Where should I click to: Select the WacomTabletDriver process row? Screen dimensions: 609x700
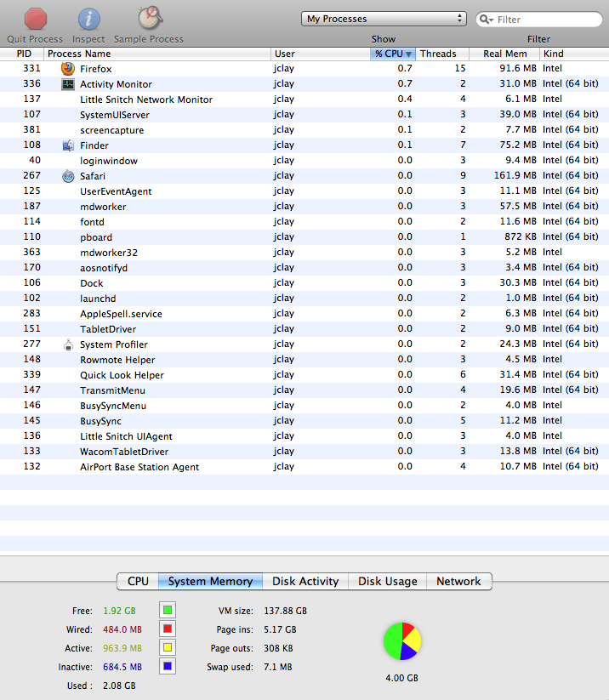[304, 451]
